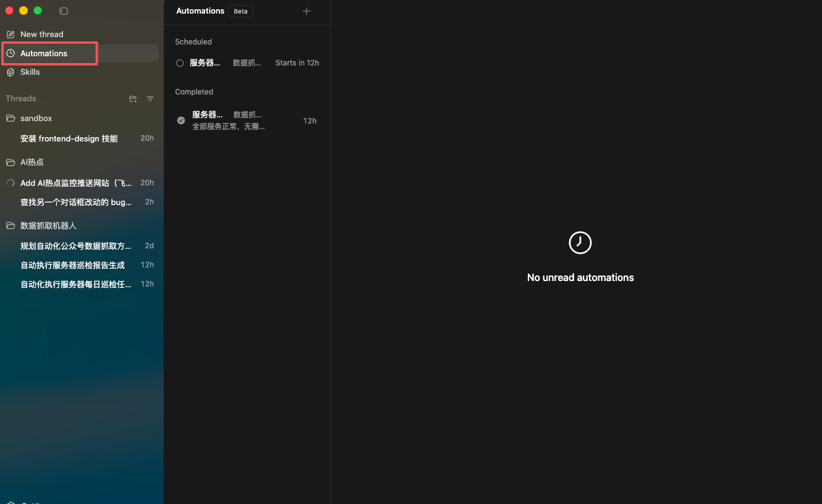Click the New thread compose icon
822x504 pixels.
click(11, 34)
